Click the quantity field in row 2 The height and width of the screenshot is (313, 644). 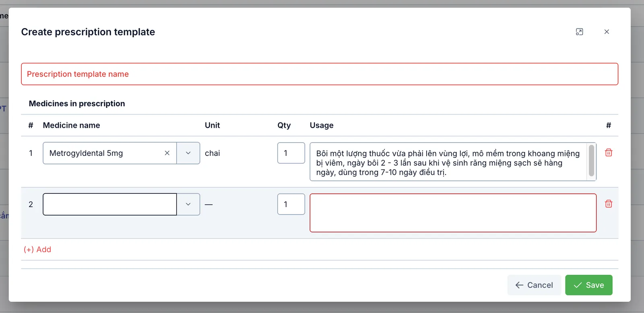coord(291,204)
